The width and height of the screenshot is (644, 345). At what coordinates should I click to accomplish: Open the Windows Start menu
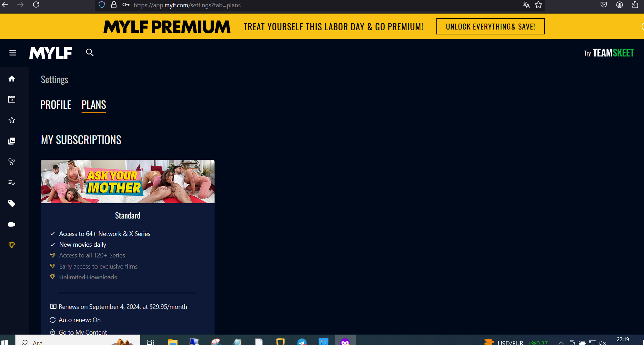pos(5,342)
